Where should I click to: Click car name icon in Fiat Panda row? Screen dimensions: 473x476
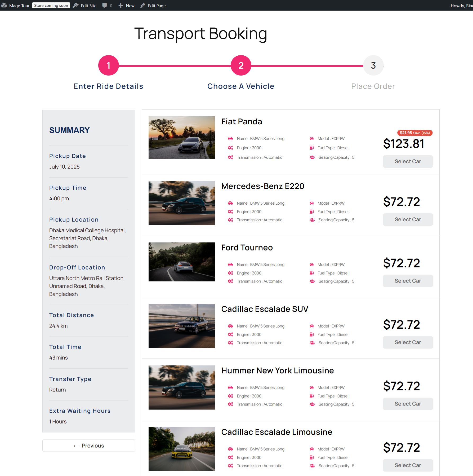coord(231,138)
